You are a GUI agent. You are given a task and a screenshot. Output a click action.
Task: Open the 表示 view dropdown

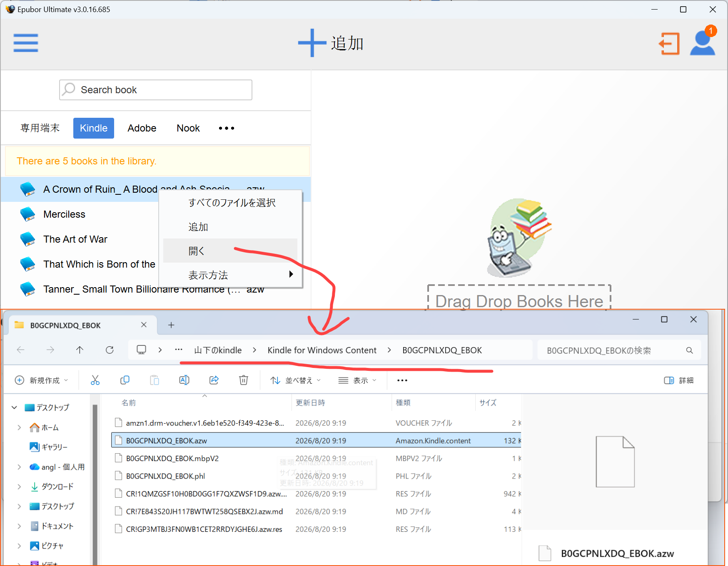click(x=357, y=380)
